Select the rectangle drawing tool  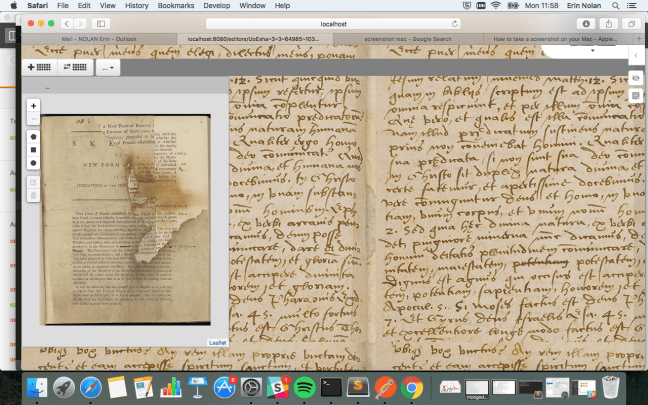[34, 149]
